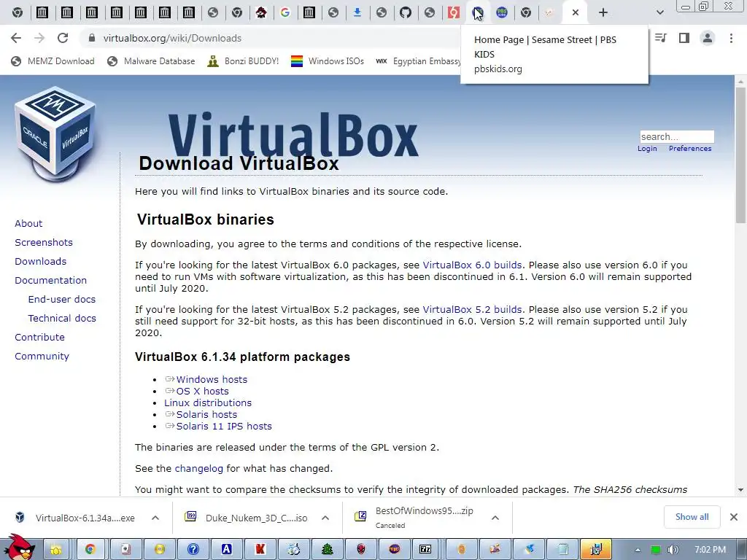Switch to the blue download-arrow tab
747x560 pixels.
357,12
